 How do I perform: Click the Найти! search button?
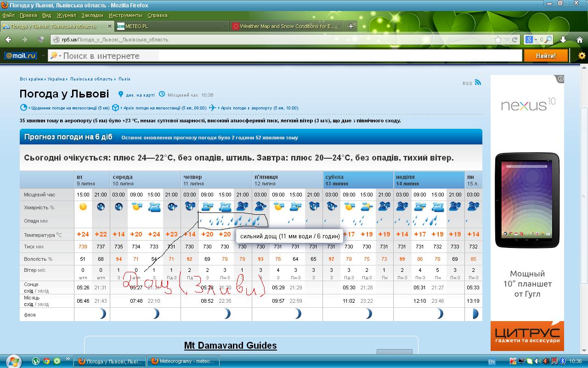(x=545, y=56)
